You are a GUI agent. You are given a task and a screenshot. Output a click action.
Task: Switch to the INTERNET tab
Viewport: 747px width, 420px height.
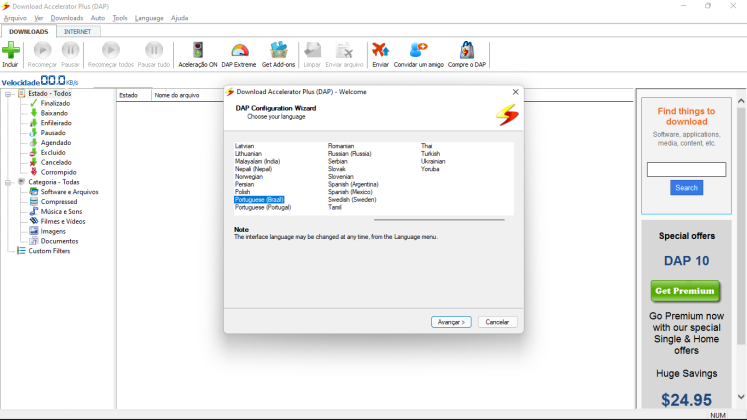78,31
